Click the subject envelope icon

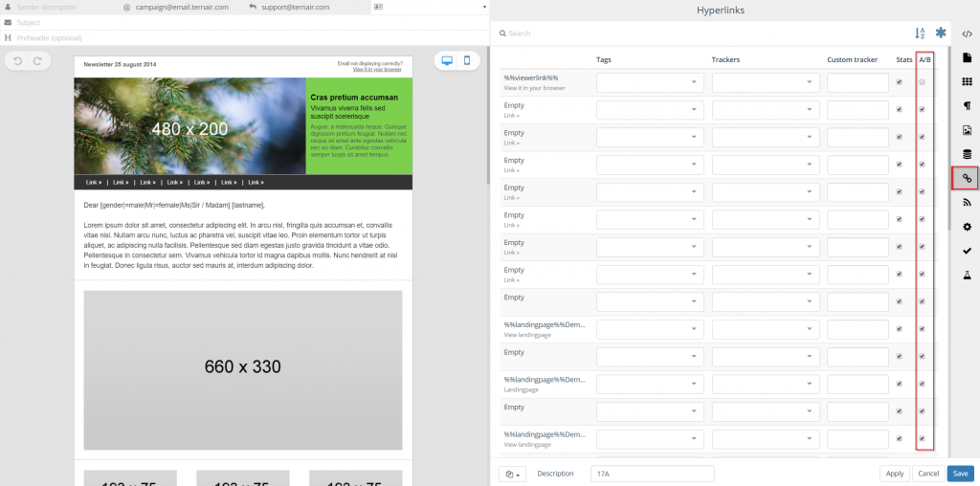pyautogui.click(x=8, y=23)
